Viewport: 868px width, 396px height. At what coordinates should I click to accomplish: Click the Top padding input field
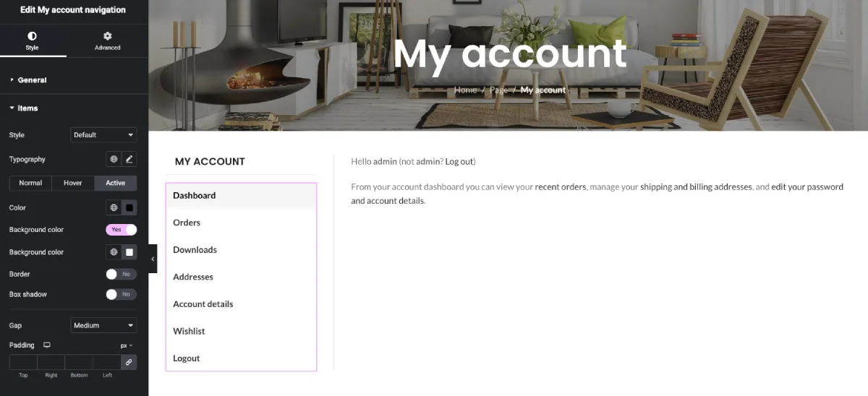point(23,362)
